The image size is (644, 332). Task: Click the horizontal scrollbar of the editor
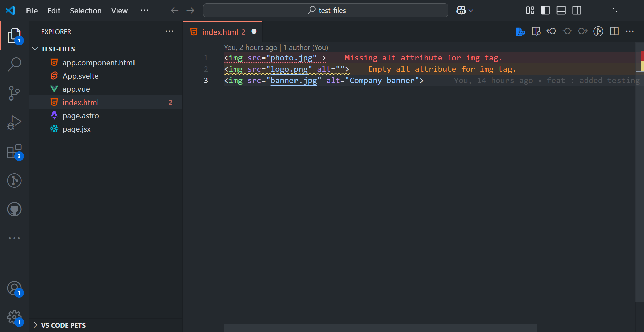(380, 328)
